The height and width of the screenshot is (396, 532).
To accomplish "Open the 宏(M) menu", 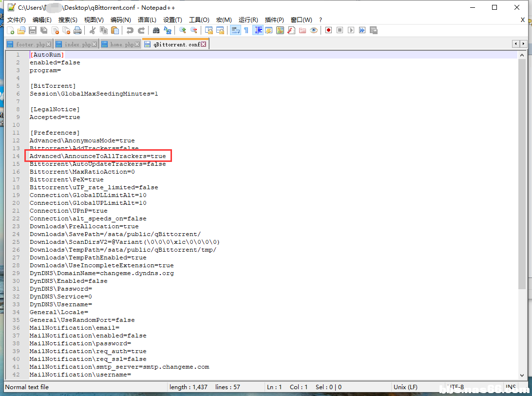I will click(224, 20).
